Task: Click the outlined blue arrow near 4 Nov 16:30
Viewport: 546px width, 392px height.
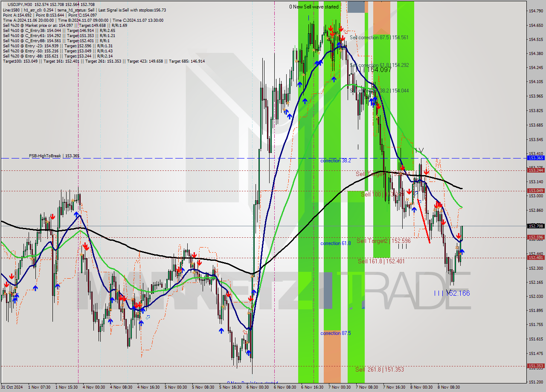Action: pyautogui.click(x=148, y=317)
